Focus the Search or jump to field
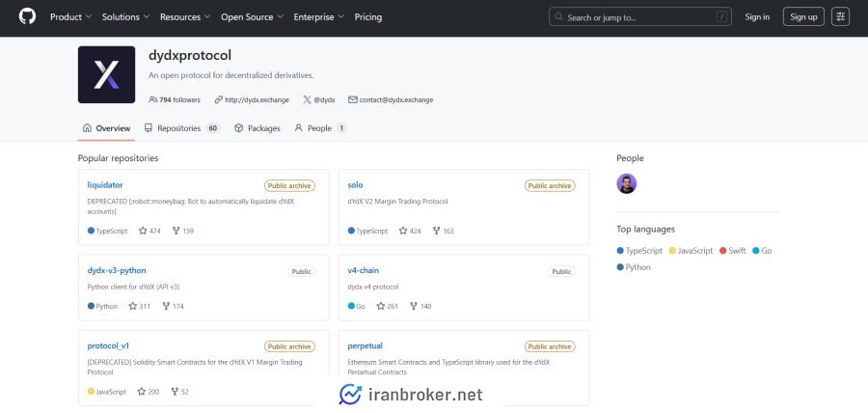The image size is (868, 413). tap(640, 17)
